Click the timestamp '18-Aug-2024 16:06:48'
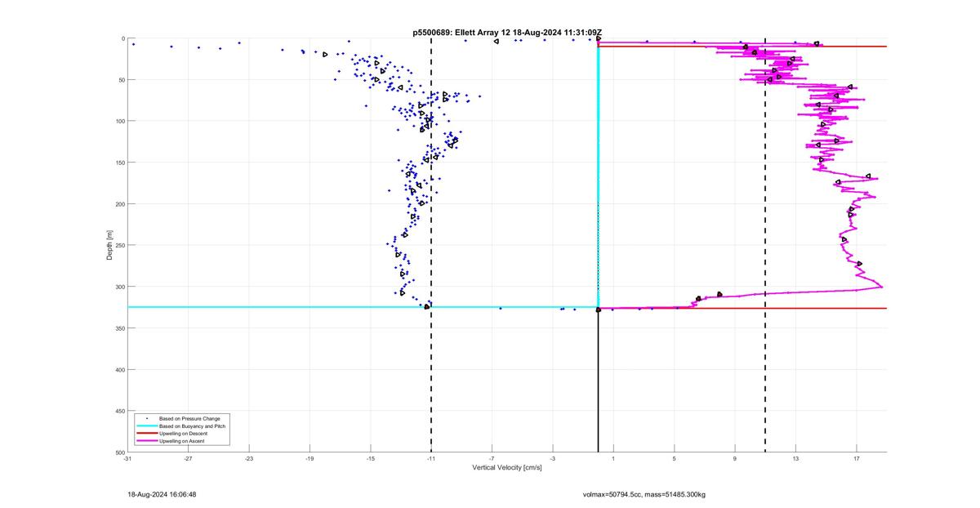The width and height of the screenshot is (980, 508). [162, 494]
